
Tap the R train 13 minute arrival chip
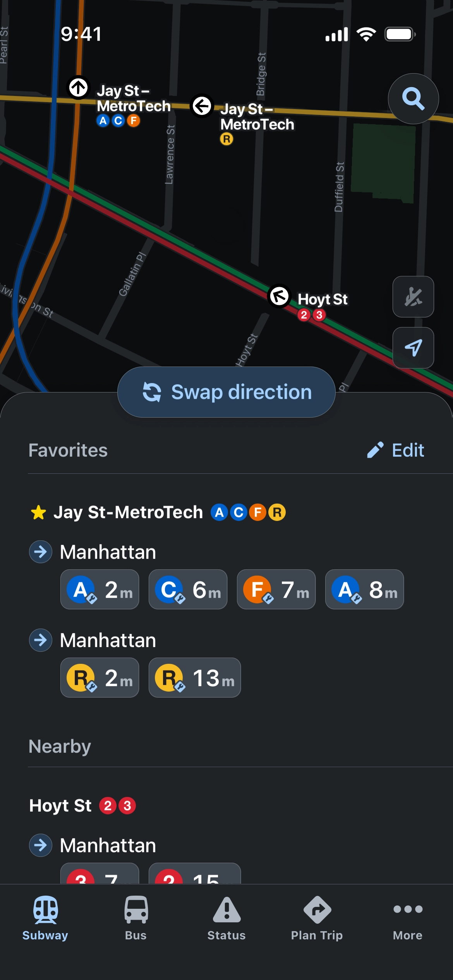pyautogui.click(x=194, y=678)
